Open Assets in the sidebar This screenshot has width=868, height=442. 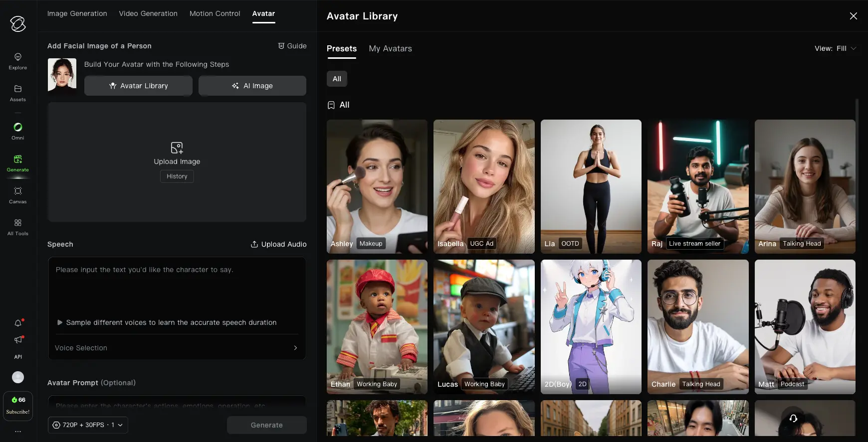click(x=18, y=93)
